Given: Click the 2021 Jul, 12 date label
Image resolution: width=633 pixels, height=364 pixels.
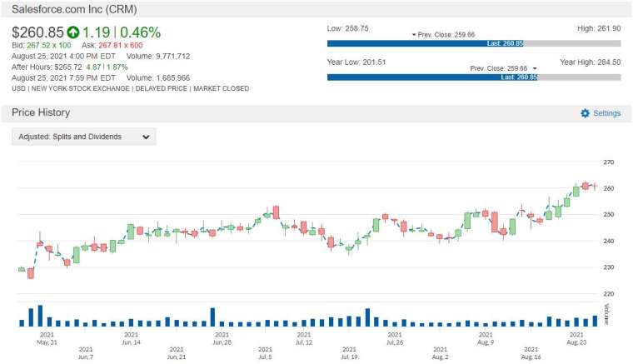Looking at the screenshot, I should coord(304,338).
